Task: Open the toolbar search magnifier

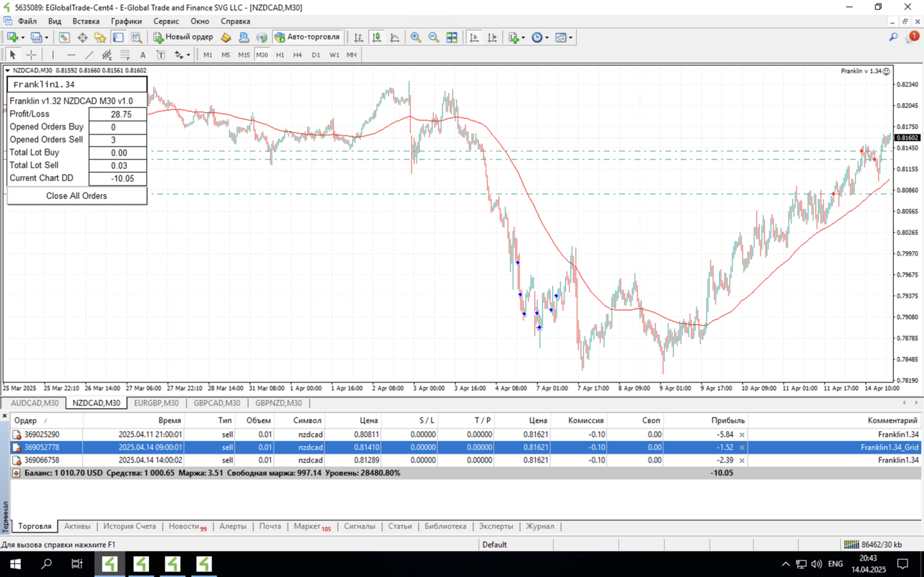Action: pyautogui.click(x=893, y=37)
